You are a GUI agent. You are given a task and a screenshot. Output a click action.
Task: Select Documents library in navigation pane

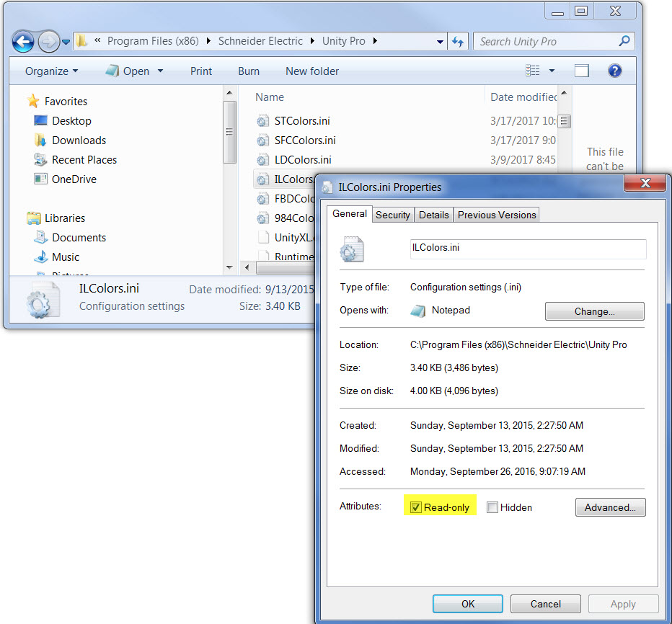(79, 238)
